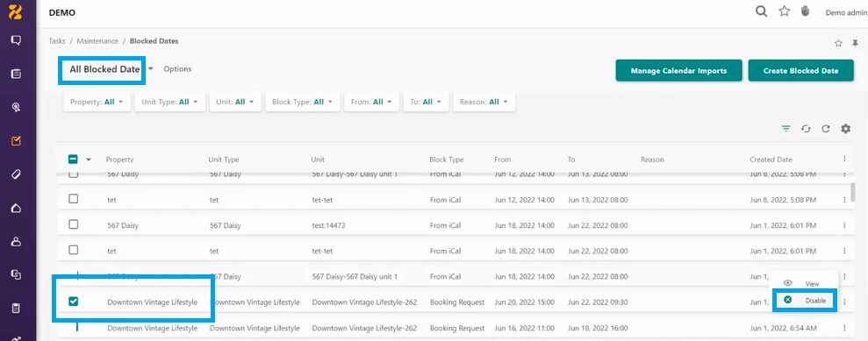This screenshot has width=868, height=341.
Task: Open three-dot menu for test.14473 row
Action: (844, 225)
